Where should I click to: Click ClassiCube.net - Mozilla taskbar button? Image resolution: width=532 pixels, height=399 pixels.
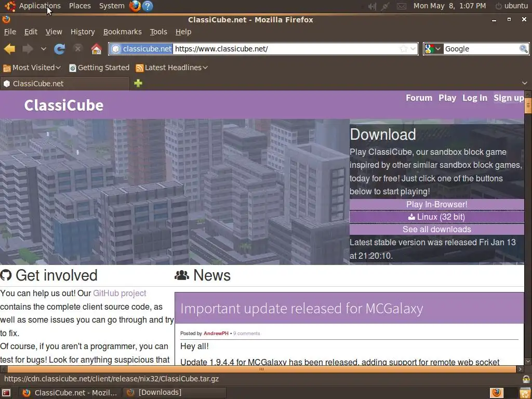click(70, 393)
